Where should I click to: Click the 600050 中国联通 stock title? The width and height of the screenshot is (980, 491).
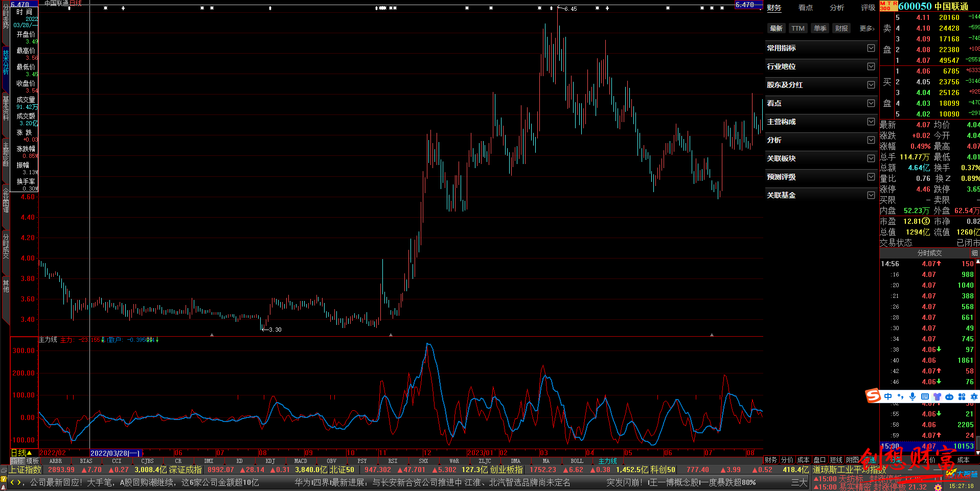coord(933,6)
